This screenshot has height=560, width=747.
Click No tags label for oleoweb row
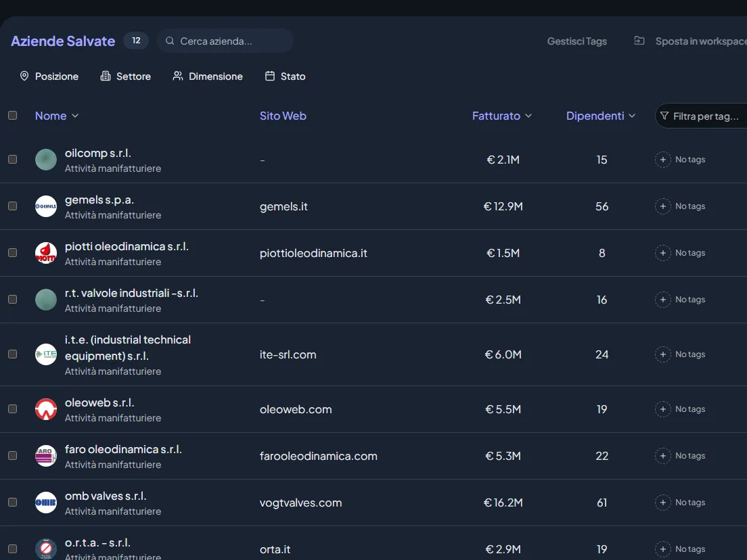[x=690, y=409]
